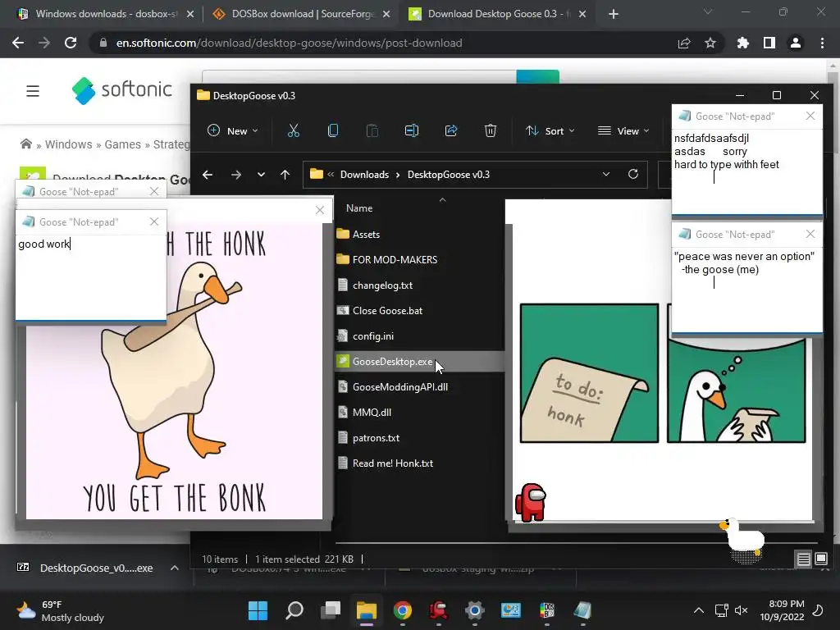This screenshot has height=630, width=840.
Task: Click the Paste icon in Explorer toolbar
Action: (x=372, y=130)
